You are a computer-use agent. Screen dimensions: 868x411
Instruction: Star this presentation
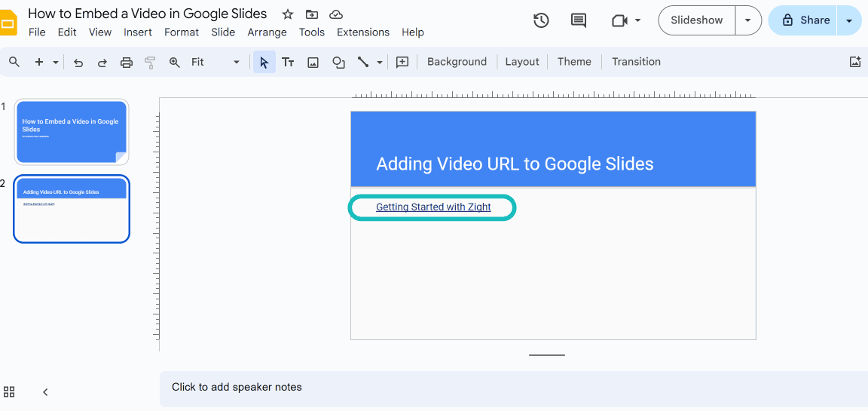287,14
